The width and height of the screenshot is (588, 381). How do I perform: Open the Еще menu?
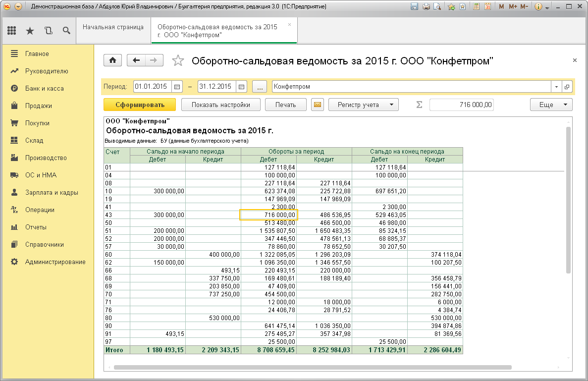click(551, 105)
